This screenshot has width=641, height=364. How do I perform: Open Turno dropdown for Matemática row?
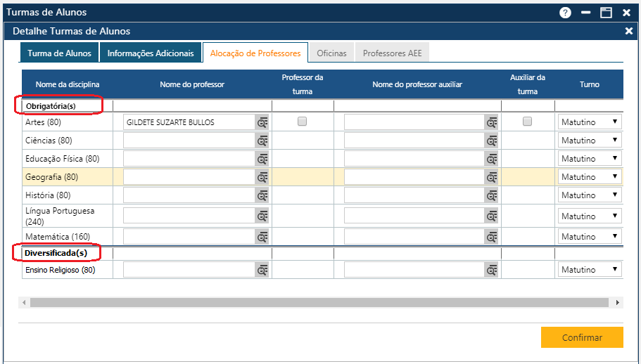[590, 237]
